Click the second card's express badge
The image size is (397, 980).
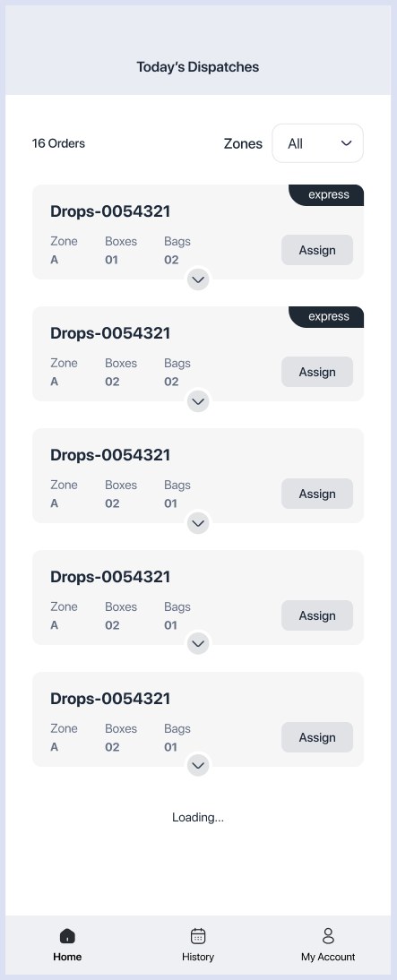point(326,317)
